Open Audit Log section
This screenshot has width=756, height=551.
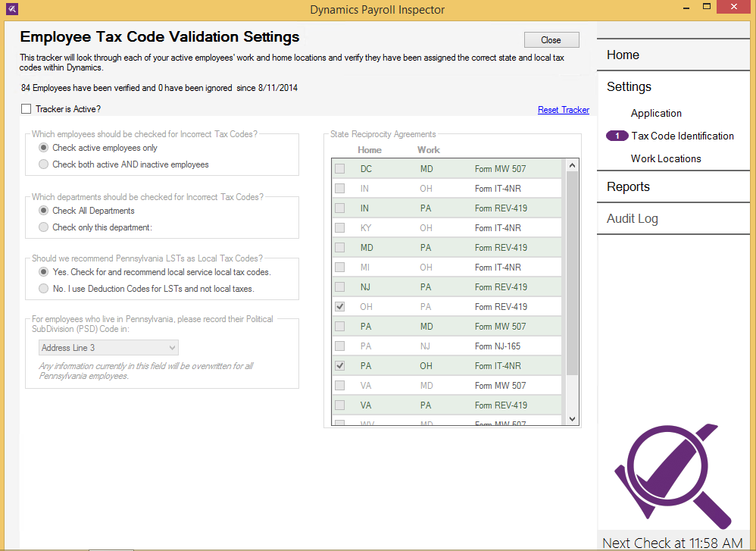(x=632, y=218)
